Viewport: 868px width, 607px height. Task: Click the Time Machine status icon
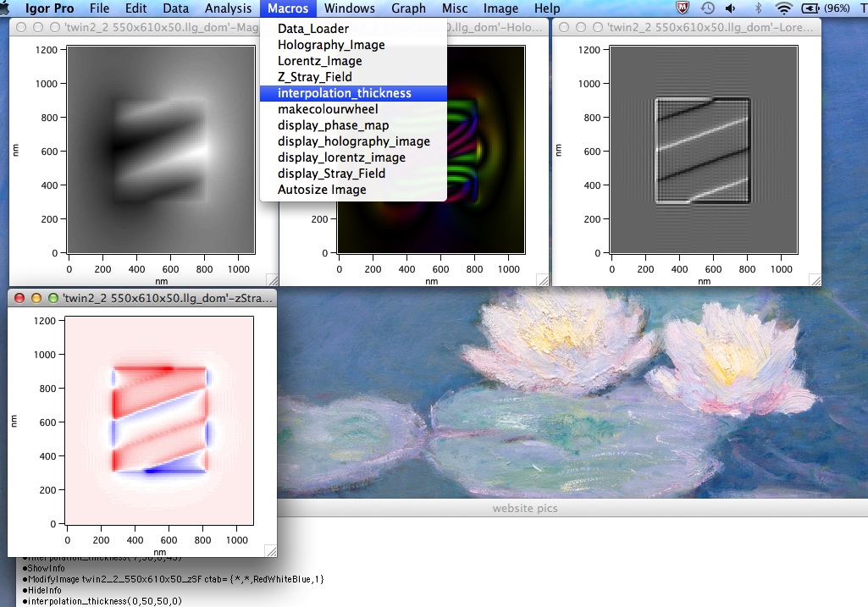[x=707, y=8]
